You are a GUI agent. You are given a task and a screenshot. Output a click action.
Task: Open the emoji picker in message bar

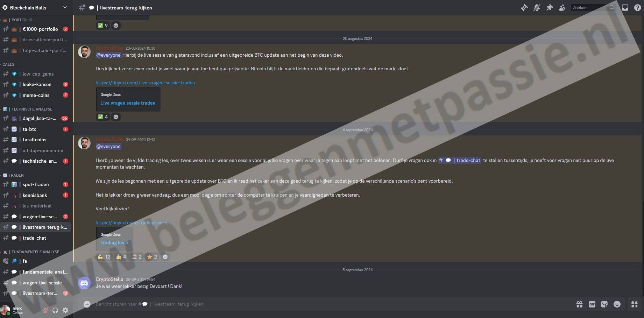click(x=617, y=304)
